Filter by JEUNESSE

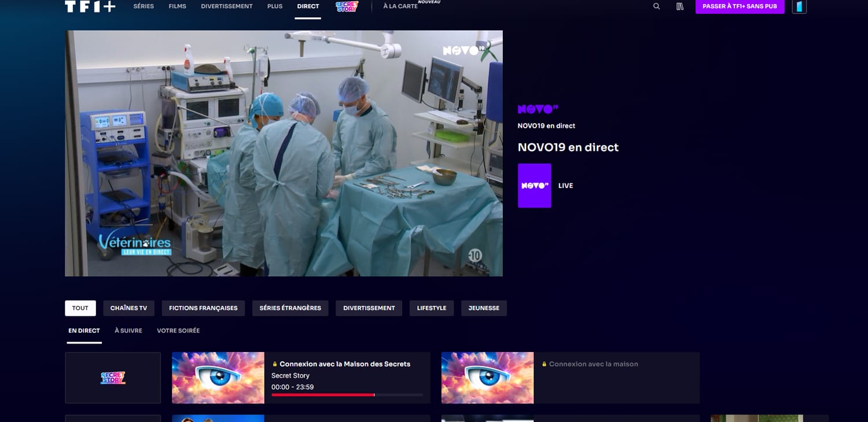(484, 308)
